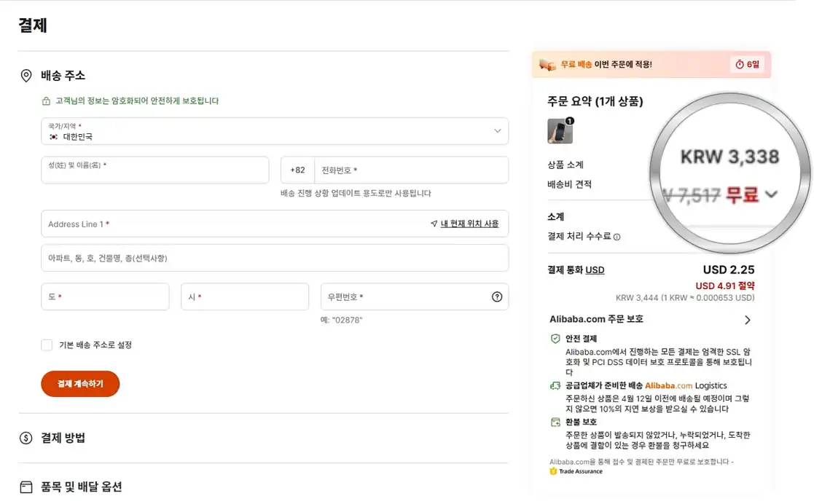Click the question mark help icon in 우편번호 field
Image resolution: width=814 pixels, height=504 pixels.
tap(497, 297)
